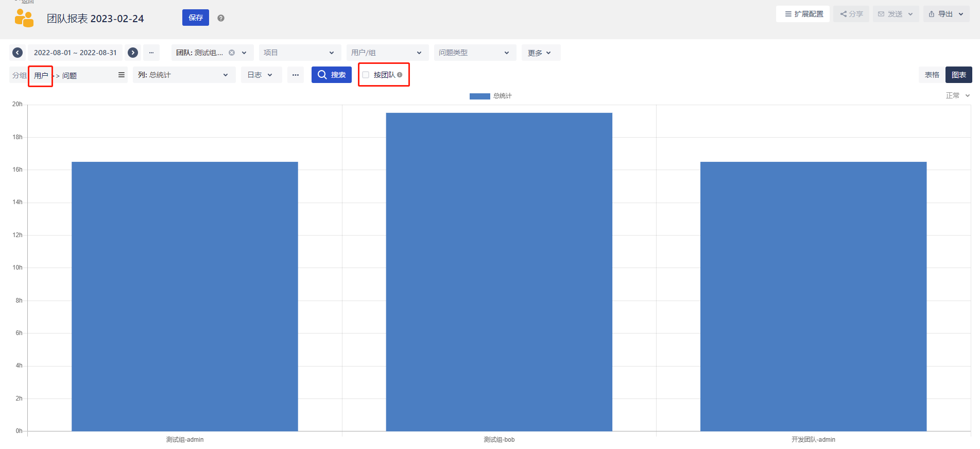The image size is (980, 449).
Task: Click the hamburger icon in the 分组 field
Action: [x=122, y=75]
